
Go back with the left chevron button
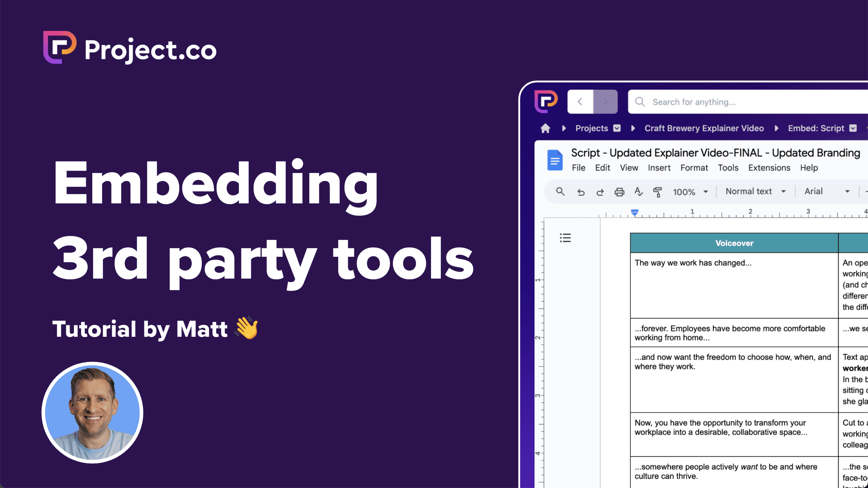[580, 102]
